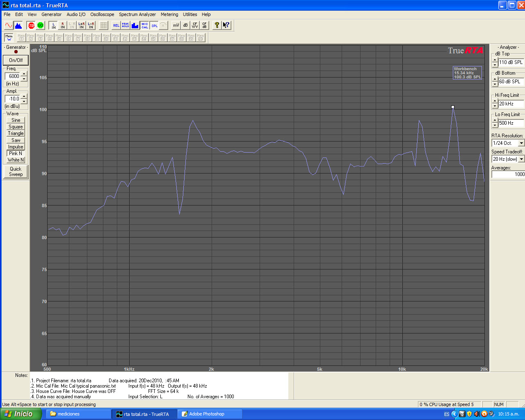Screen dimensions: 525x420
Task: Select the Mem W workbench memory icon
Action: click(9, 38)
